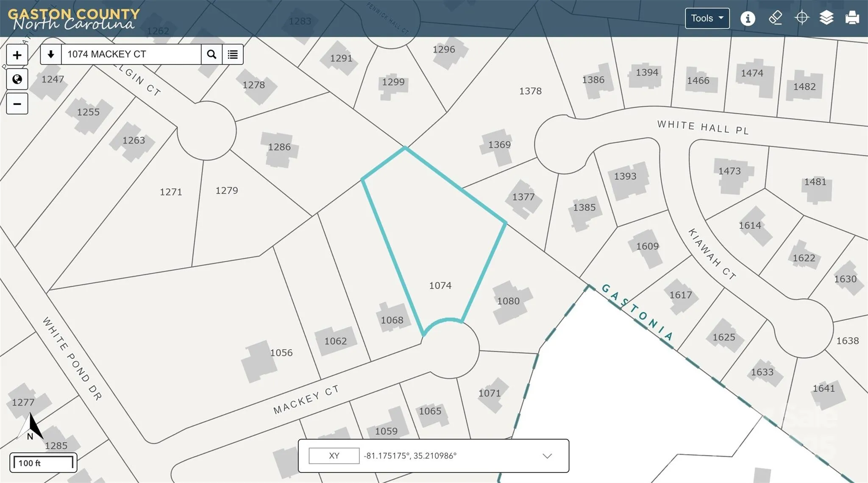The width and height of the screenshot is (868, 483).
Task: Expand the search type down-arrow
Action: pyautogui.click(x=51, y=54)
